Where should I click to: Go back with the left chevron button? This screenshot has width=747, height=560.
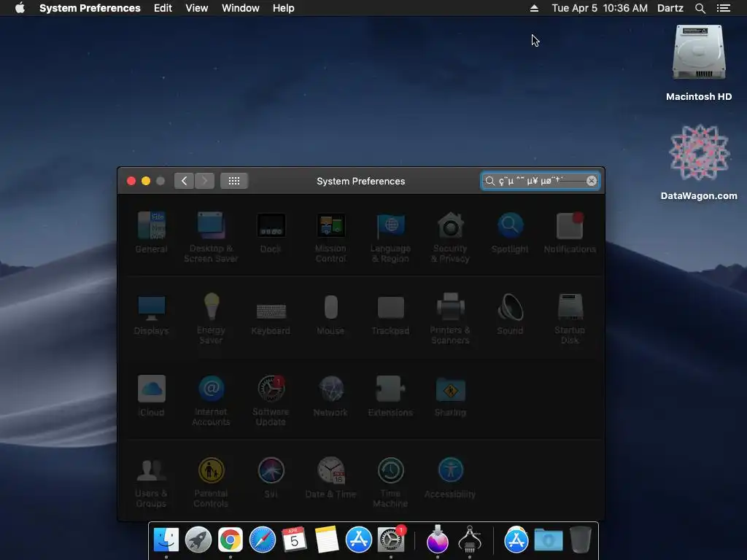[x=184, y=181]
